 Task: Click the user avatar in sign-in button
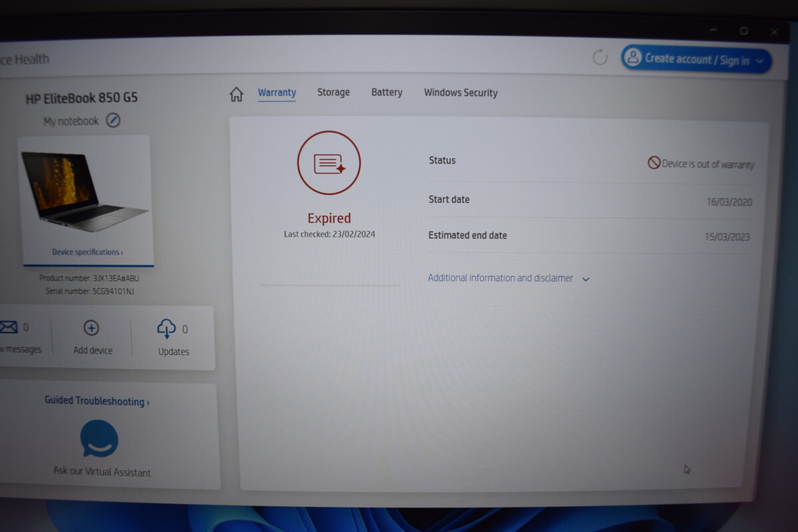(633, 57)
